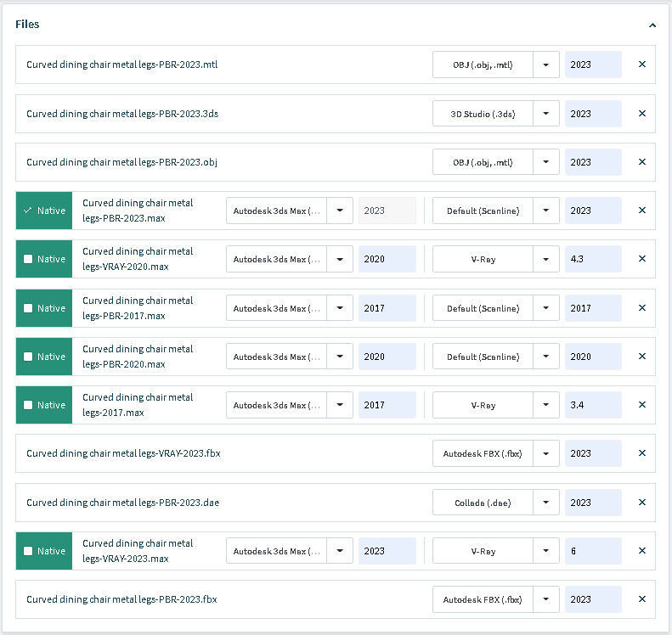
Task: Remove the PBR-2023.mtl file with X icon
Action: pyautogui.click(x=641, y=65)
